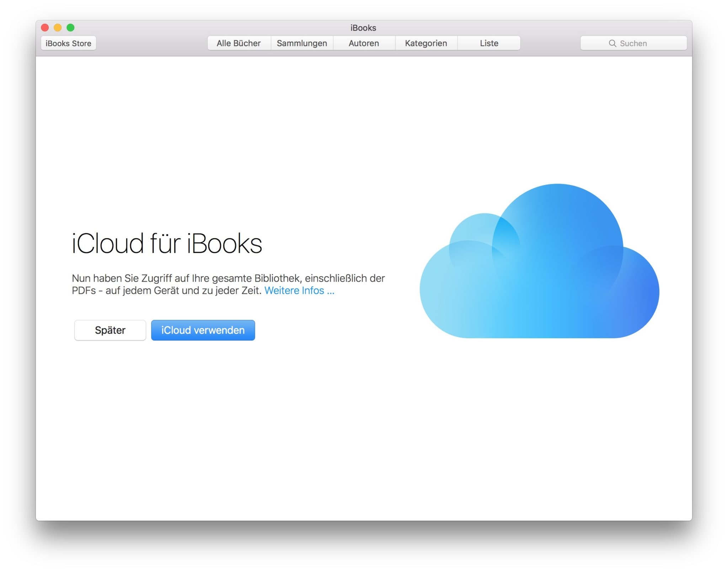Minimize the window using yellow button

coord(58,27)
